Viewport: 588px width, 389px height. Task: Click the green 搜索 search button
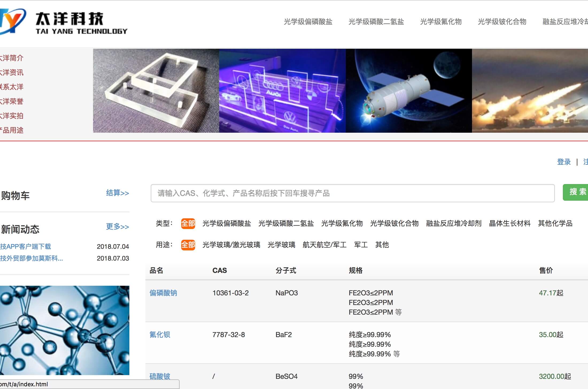576,192
